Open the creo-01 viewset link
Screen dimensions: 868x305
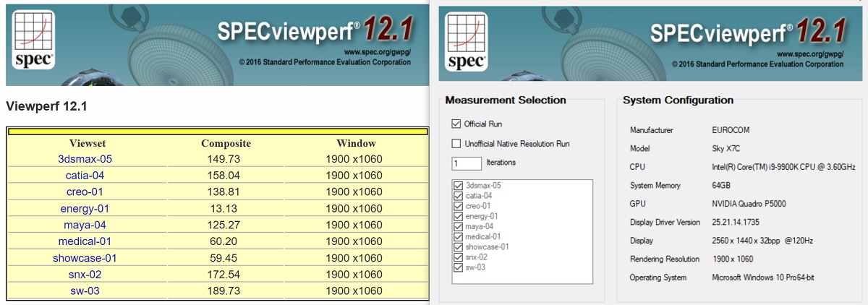[85, 192]
